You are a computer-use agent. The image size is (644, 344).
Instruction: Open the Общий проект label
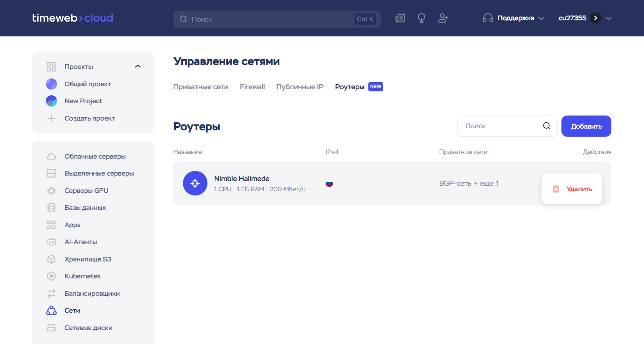[x=88, y=84]
